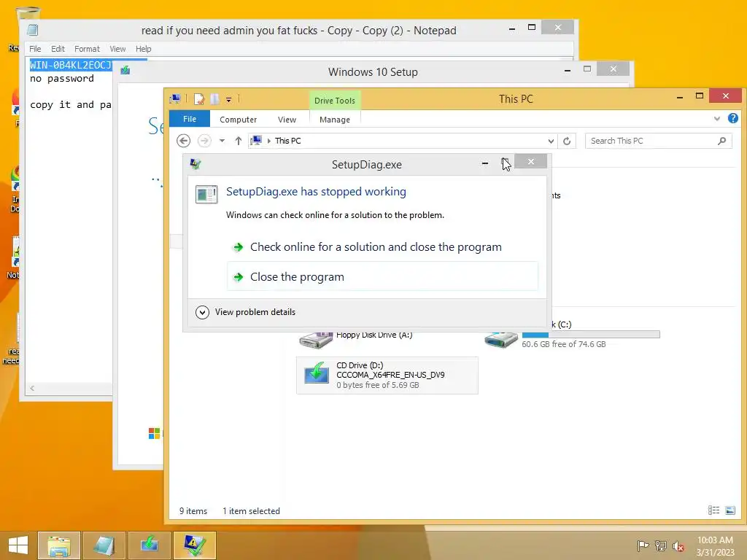Viewport: 747px width, 560px height.
Task: Click SetupDiag.exe title bar icon
Action: tap(196, 164)
